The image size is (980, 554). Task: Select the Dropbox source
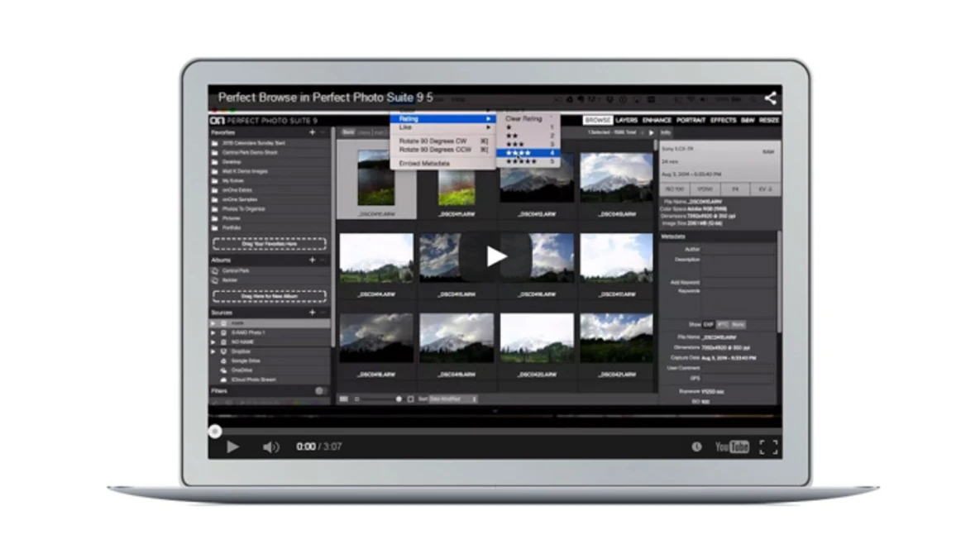pos(241,351)
